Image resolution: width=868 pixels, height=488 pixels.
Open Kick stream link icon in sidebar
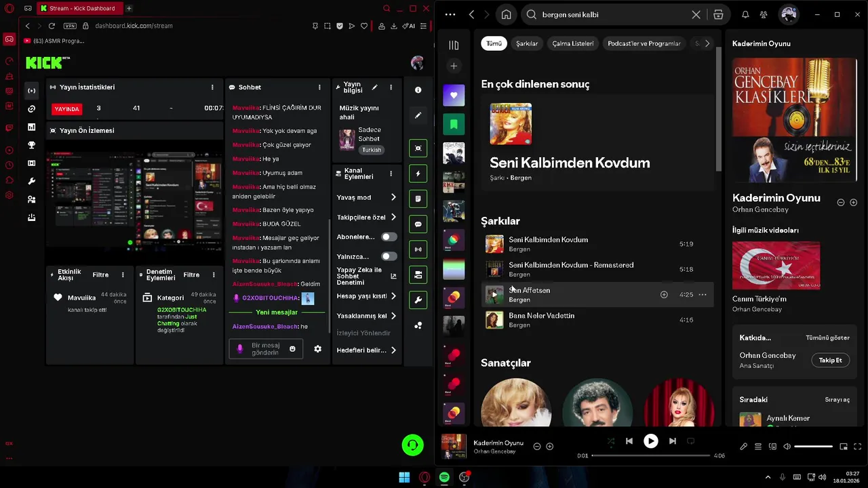tap(31, 108)
